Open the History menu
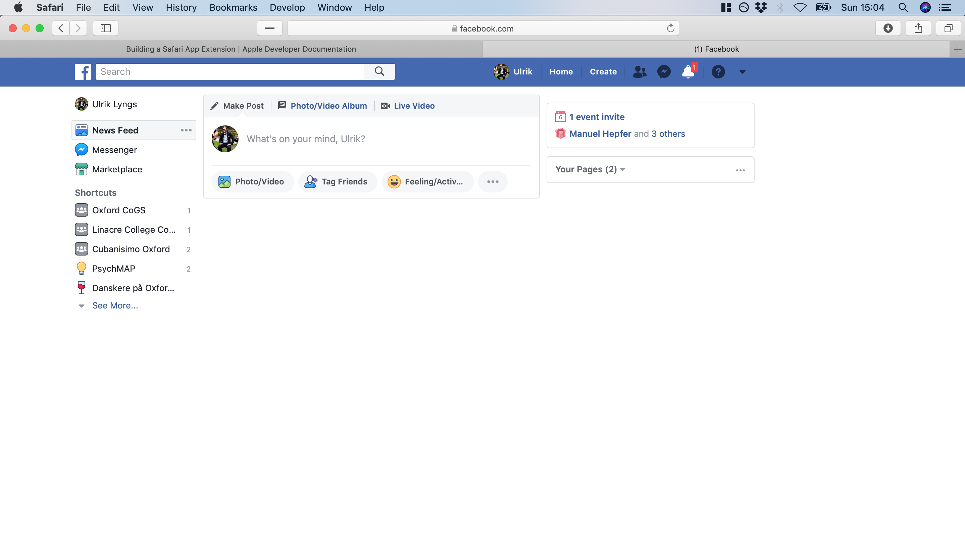 tap(181, 7)
